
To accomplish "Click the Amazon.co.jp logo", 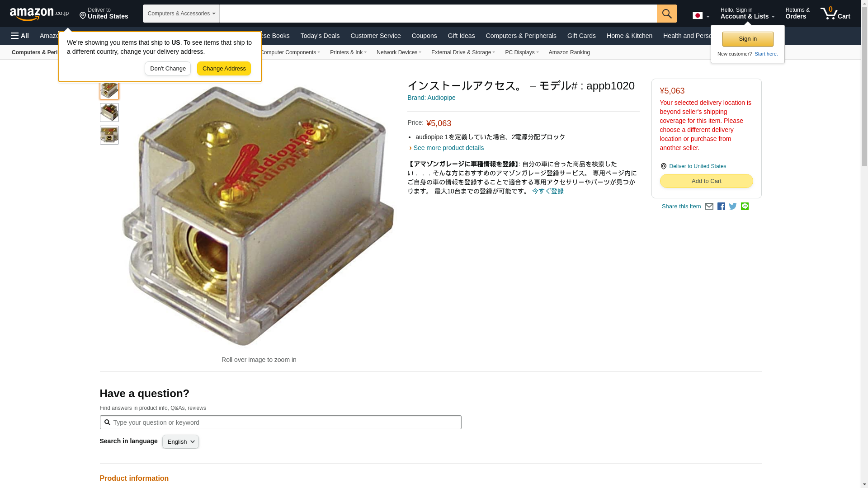I will coord(39,14).
